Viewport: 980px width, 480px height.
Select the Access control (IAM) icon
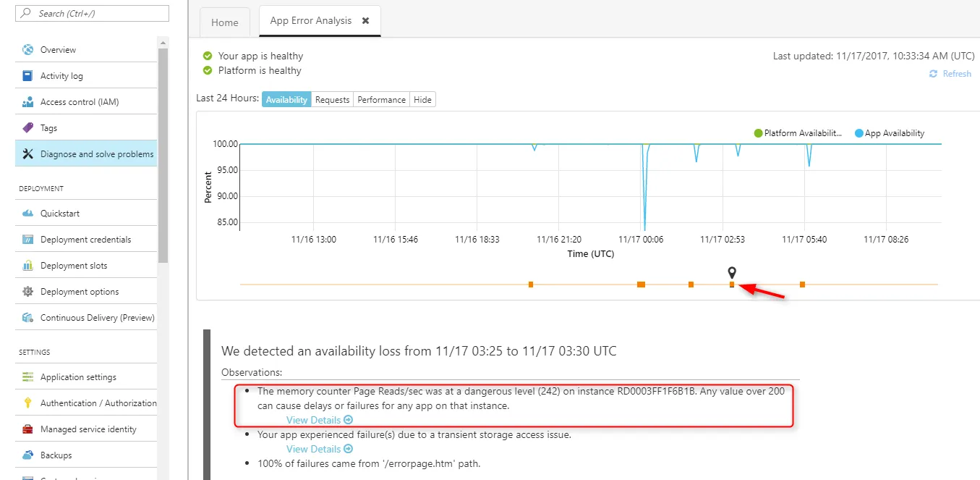[27, 102]
